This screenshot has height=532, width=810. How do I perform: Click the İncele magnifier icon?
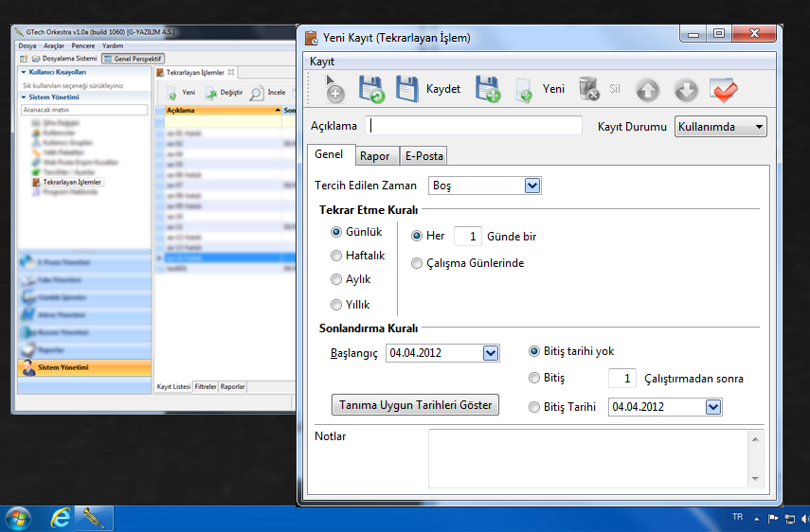257,93
